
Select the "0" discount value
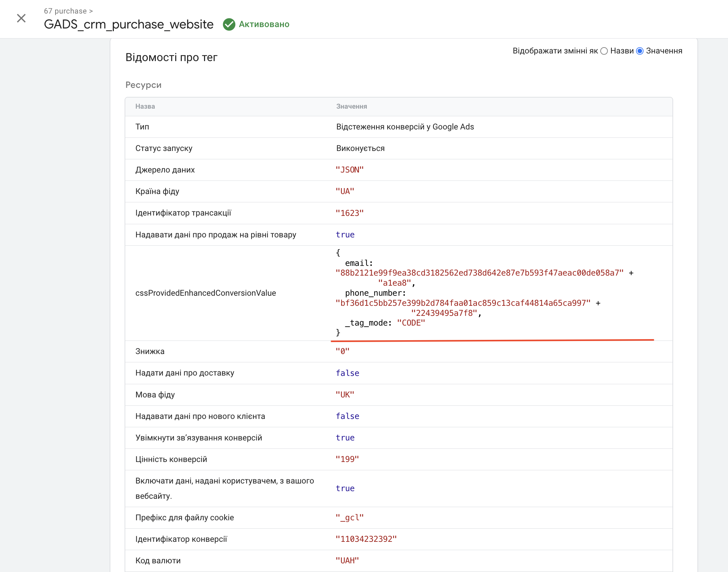pyautogui.click(x=342, y=351)
